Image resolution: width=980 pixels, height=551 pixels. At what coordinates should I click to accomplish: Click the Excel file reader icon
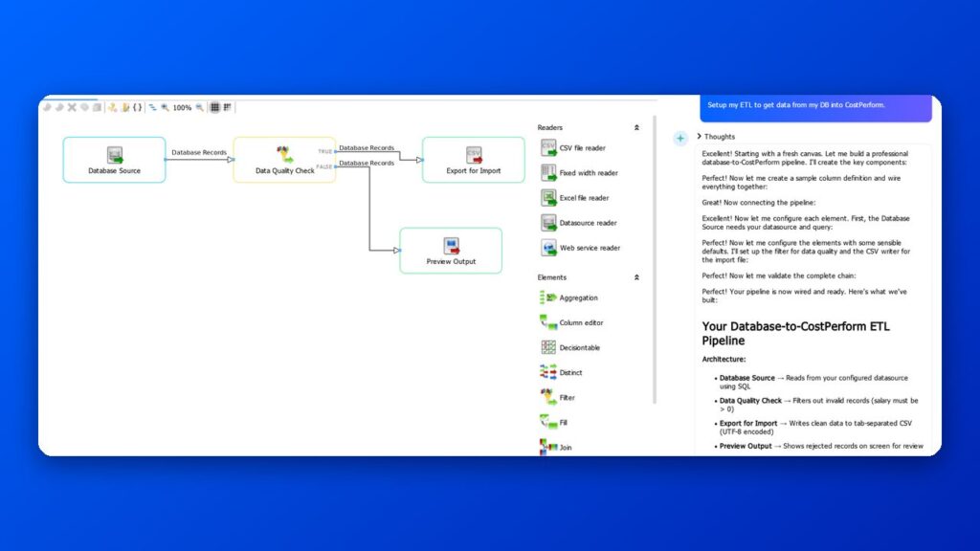coord(548,198)
